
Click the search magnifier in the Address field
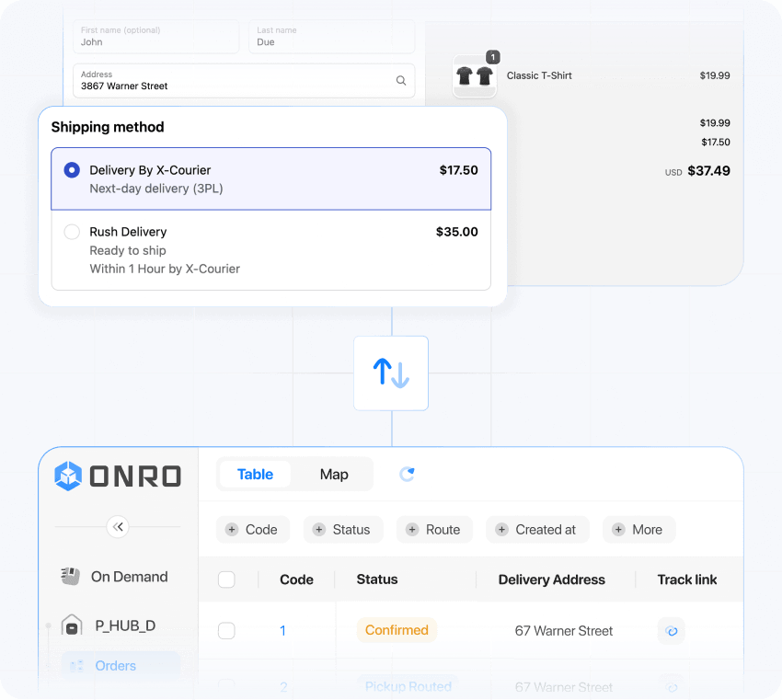401,80
